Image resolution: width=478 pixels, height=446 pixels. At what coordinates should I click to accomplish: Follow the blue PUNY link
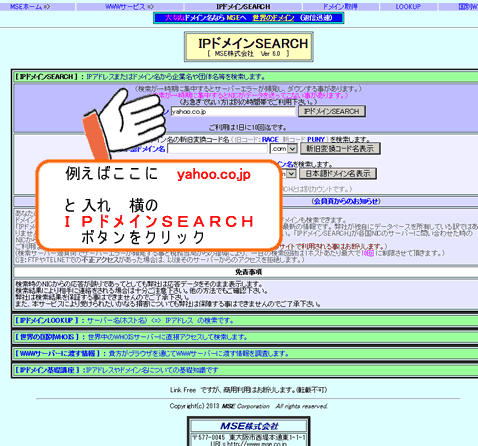coord(316,139)
